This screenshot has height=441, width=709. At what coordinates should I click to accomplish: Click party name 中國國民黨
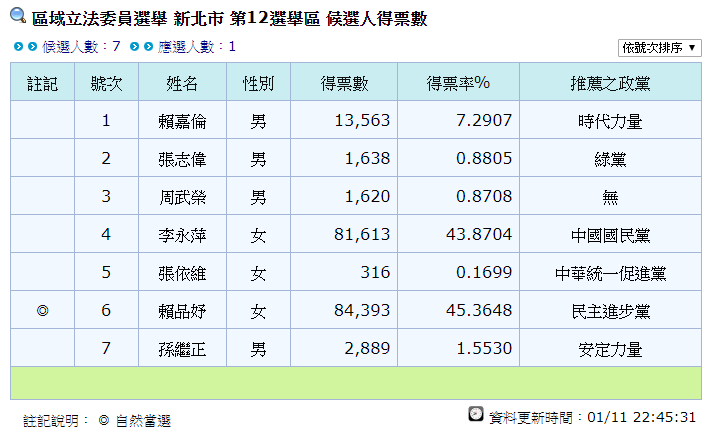610,235
